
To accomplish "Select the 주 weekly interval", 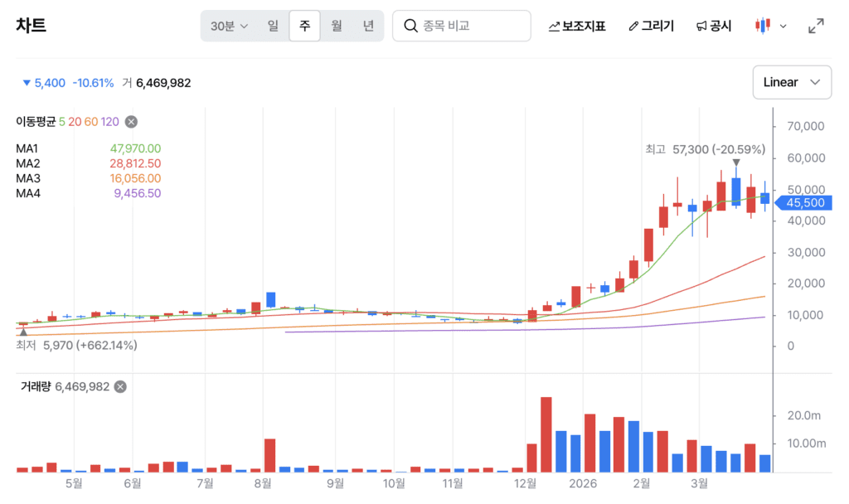I will (304, 26).
